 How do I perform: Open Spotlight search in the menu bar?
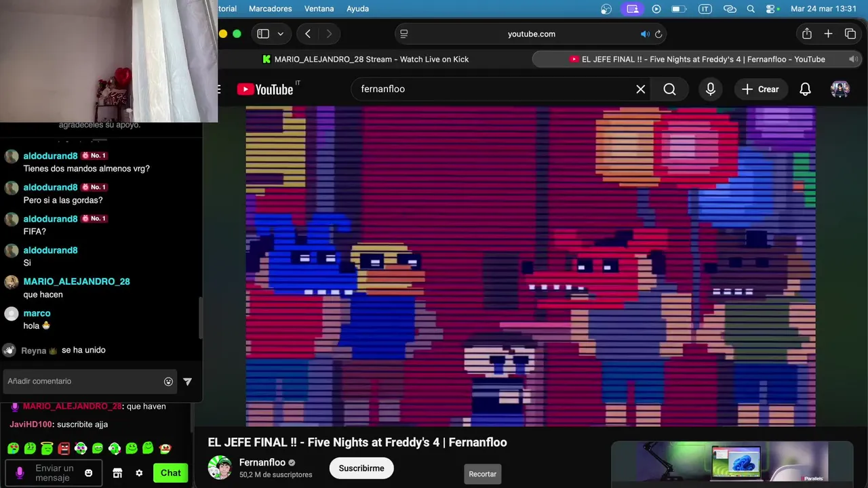pos(751,9)
